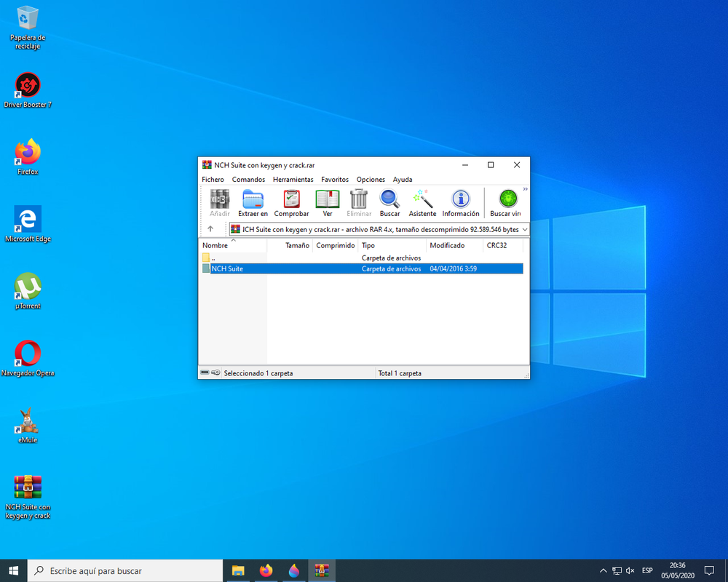The height and width of the screenshot is (582, 728).
Task: Click the Buscar magnifier icon
Action: tap(389, 203)
